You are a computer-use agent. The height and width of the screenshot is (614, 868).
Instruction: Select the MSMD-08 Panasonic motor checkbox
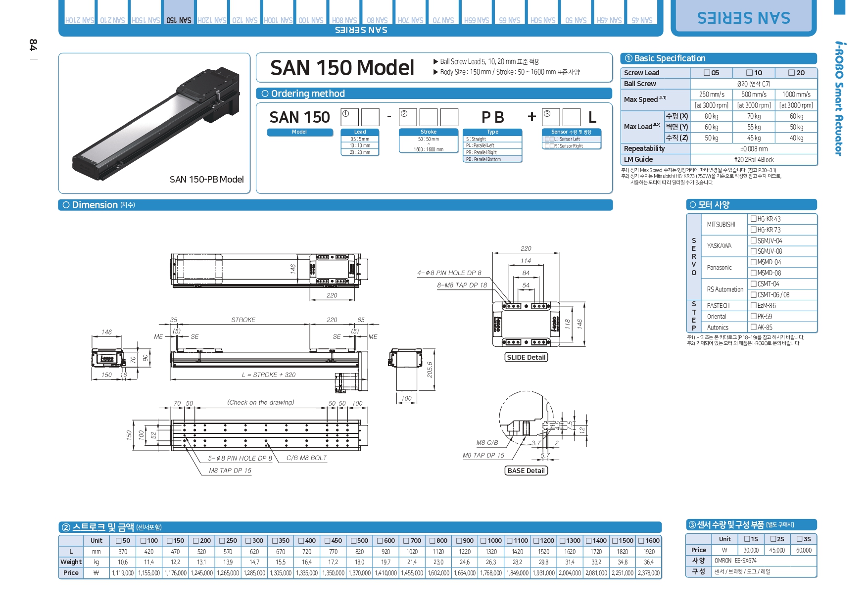pyautogui.click(x=753, y=273)
